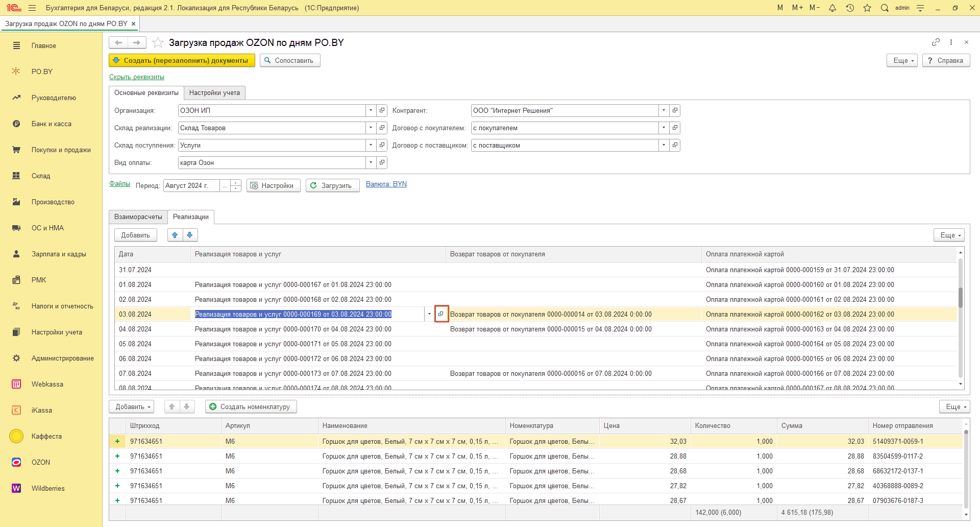Open the goods table Добавить dropdown

132,406
